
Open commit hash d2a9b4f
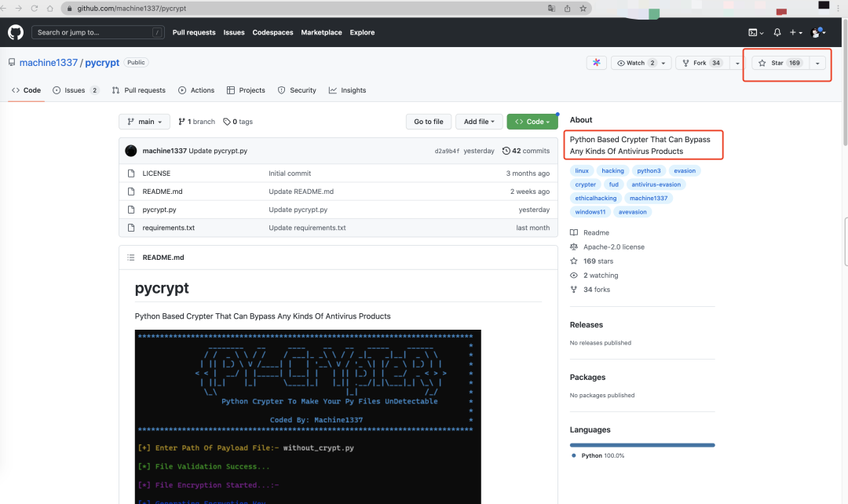(x=448, y=151)
